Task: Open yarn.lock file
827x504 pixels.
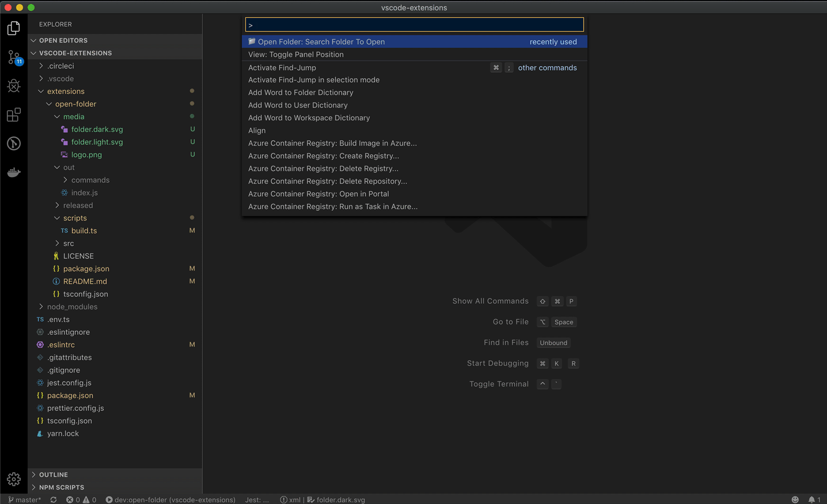Action: pos(115,433)
